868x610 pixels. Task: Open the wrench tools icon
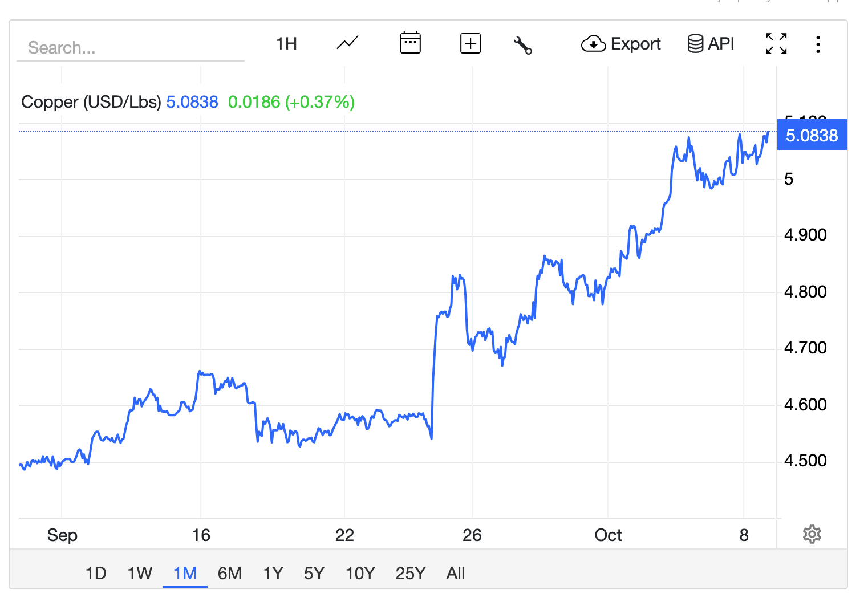522,45
